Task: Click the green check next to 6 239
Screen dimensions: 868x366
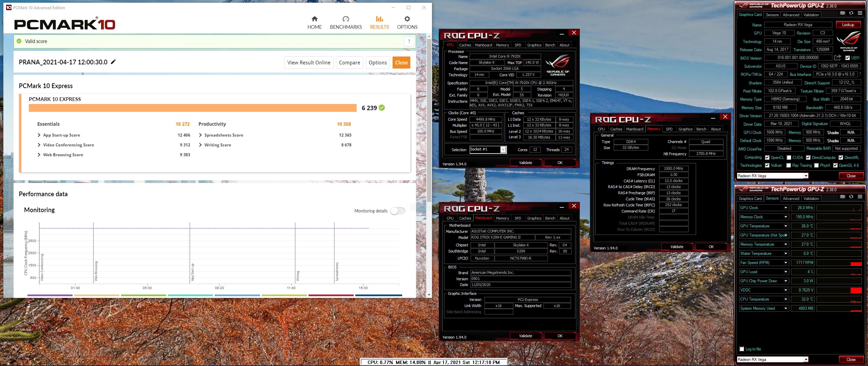Action: (x=382, y=108)
